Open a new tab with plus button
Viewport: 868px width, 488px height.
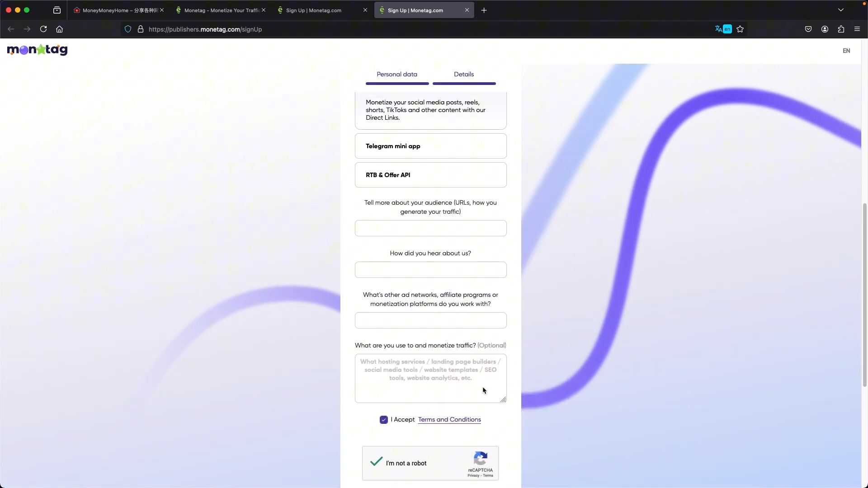pos(484,10)
